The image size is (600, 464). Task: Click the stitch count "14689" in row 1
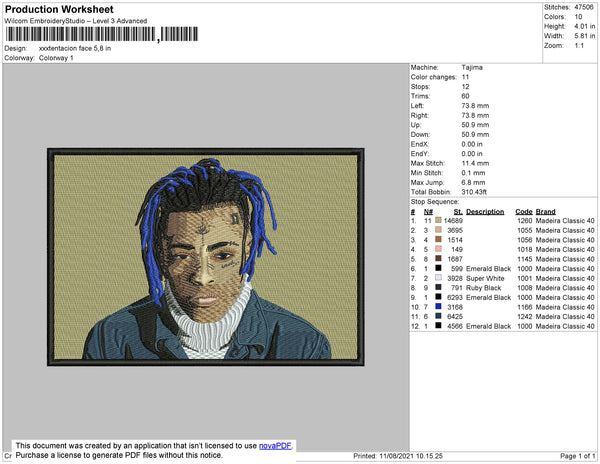pos(453,221)
